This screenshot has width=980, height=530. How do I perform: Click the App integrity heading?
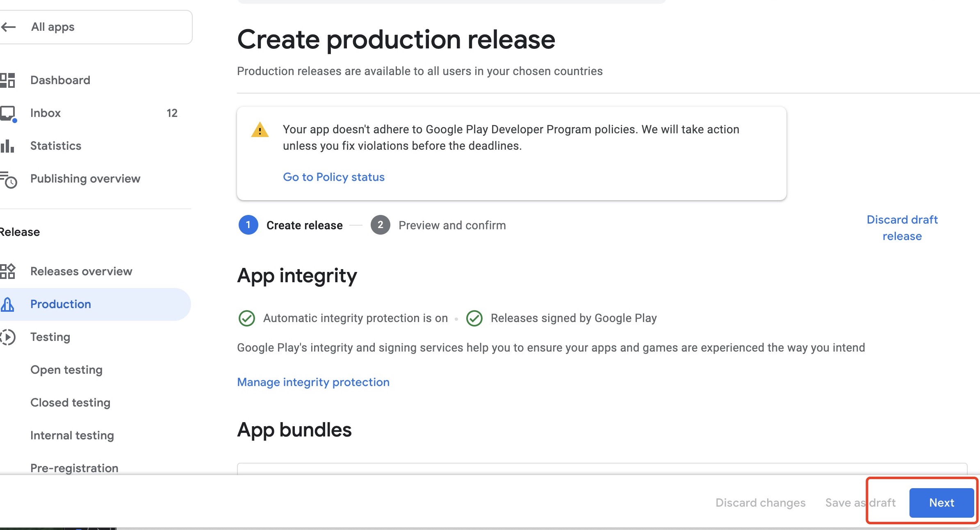pyautogui.click(x=297, y=276)
